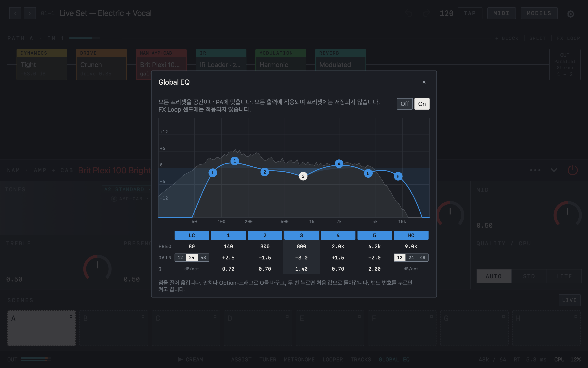Click band 1 gain value +2.5
This screenshot has height=368, width=588.
228,258
